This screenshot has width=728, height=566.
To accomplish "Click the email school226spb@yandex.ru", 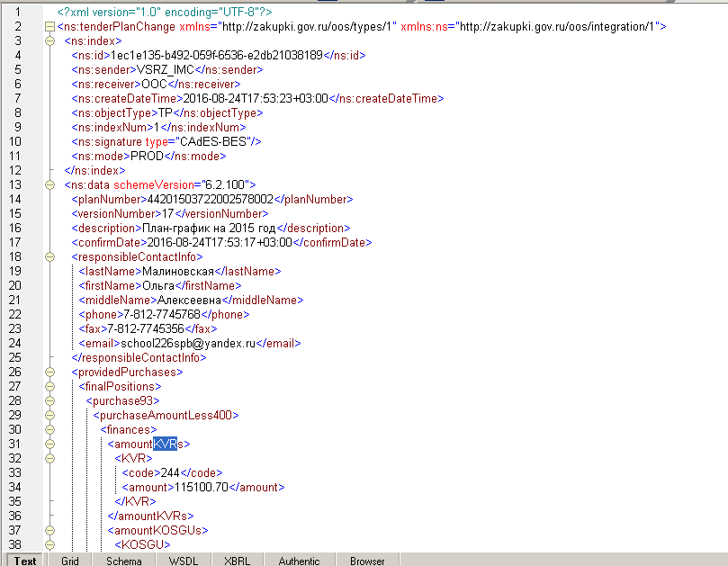I will pyautogui.click(x=188, y=343).
